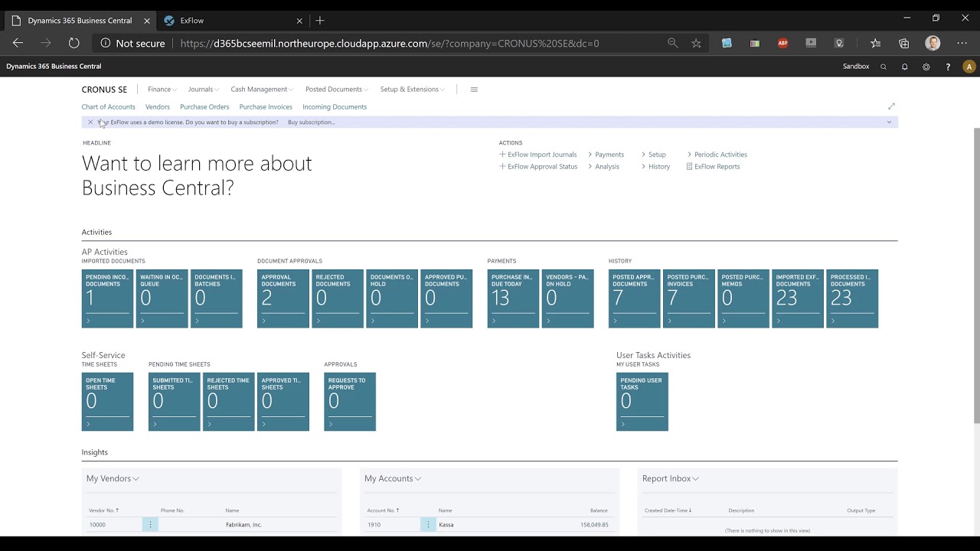Screen dimensions: 980x551
Task: Open Business Central settings gear icon
Action: click(x=926, y=67)
